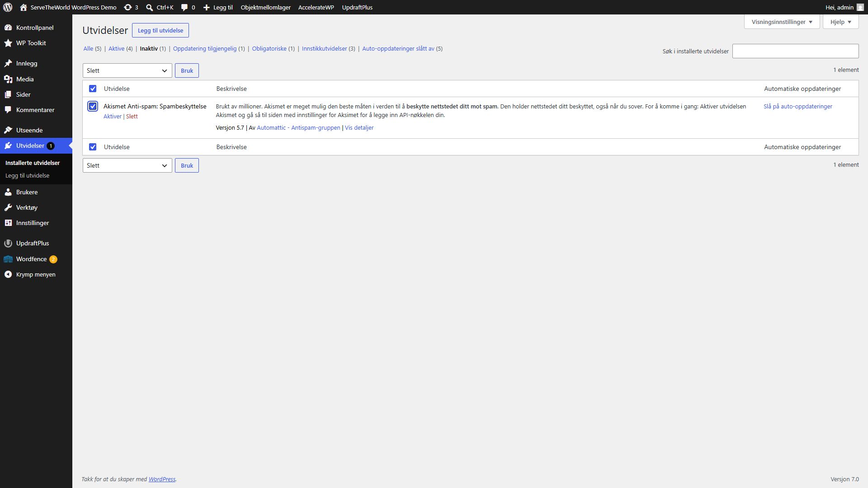
Task: Open the WordPress logo menu
Action: (8, 7)
